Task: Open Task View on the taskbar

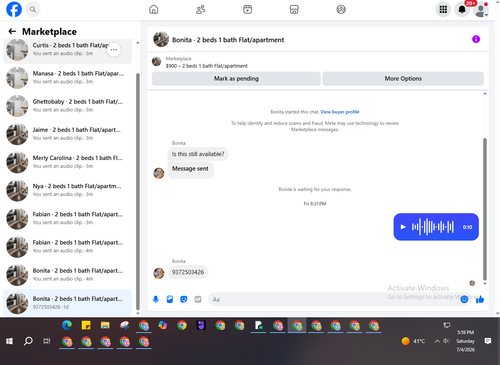Action: [47, 341]
